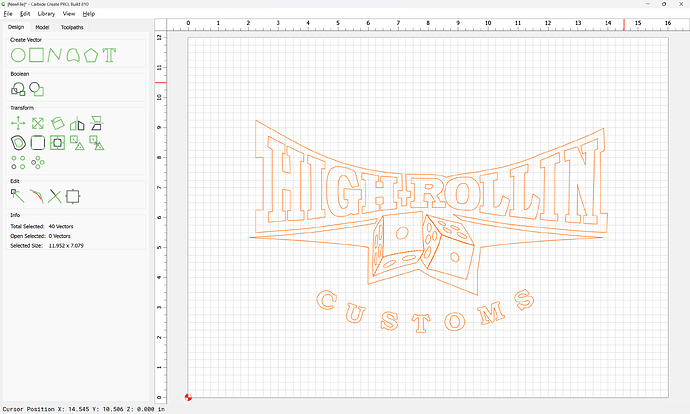Image resolution: width=690 pixels, height=414 pixels.
Task: Open the Library menu
Action: (x=46, y=14)
